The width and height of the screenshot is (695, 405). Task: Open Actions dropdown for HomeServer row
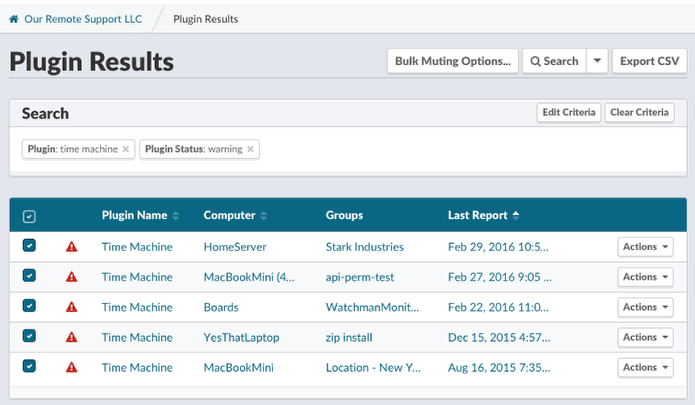[x=645, y=247]
